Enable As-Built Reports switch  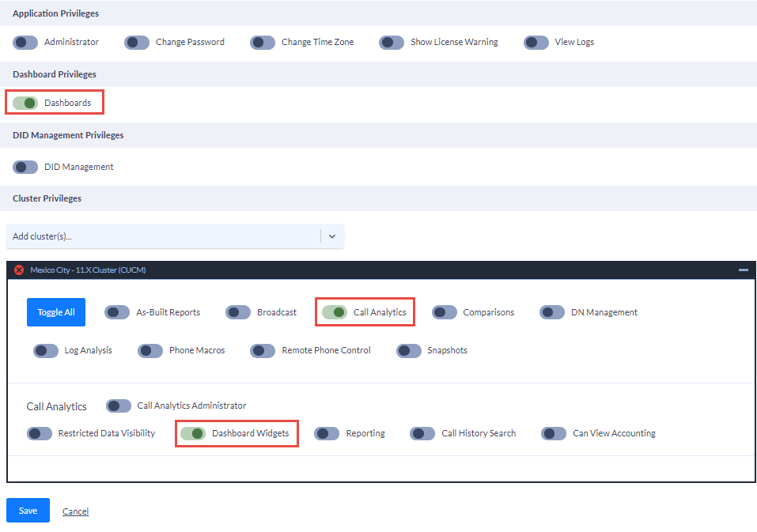click(117, 312)
